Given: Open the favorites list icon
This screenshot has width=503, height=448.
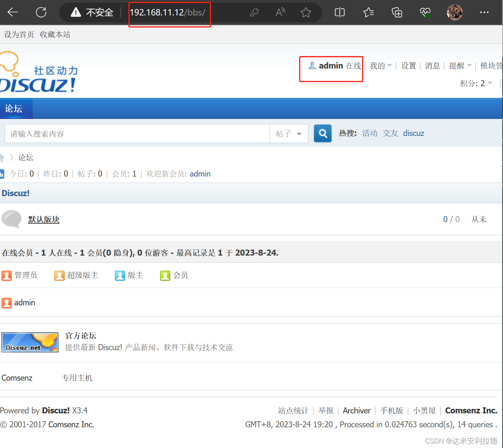Looking at the screenshot, I should pos(368,12).
